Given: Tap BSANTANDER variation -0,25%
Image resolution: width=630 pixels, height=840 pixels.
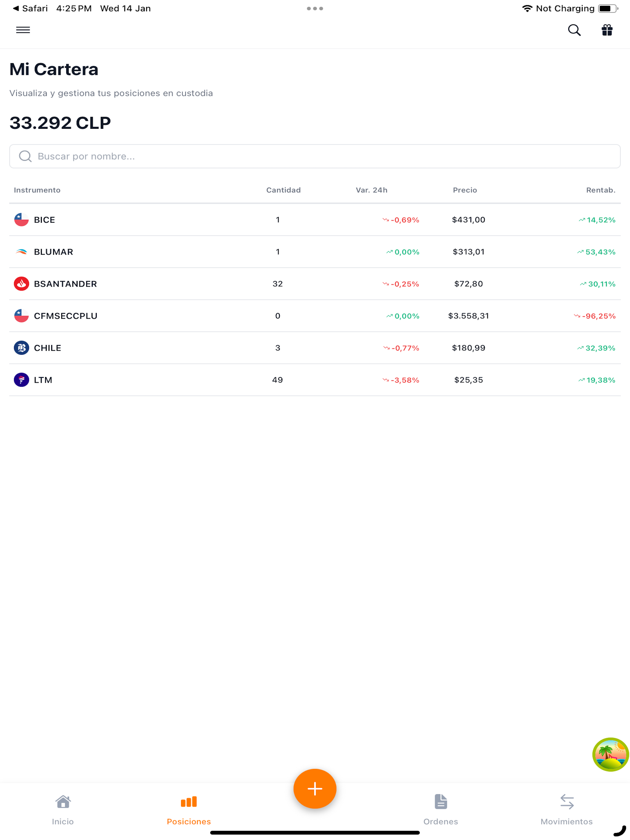Looking at the screenshot, I should pos(401,284).
